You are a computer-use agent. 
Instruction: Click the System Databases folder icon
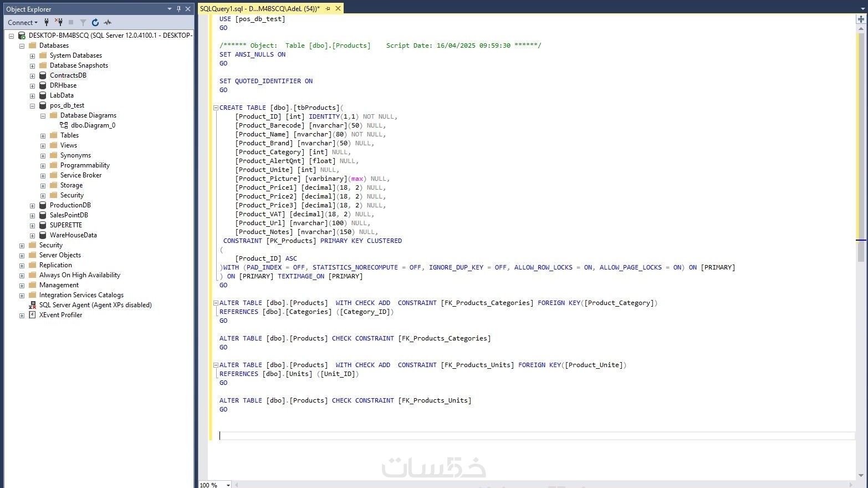(43, 55)
